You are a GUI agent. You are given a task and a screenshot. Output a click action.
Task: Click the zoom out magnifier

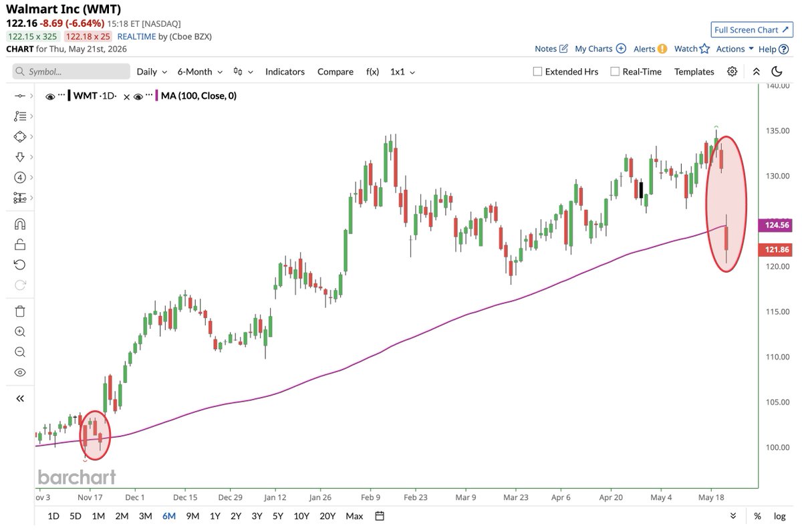pyautogui.click(x=19, y=352)
